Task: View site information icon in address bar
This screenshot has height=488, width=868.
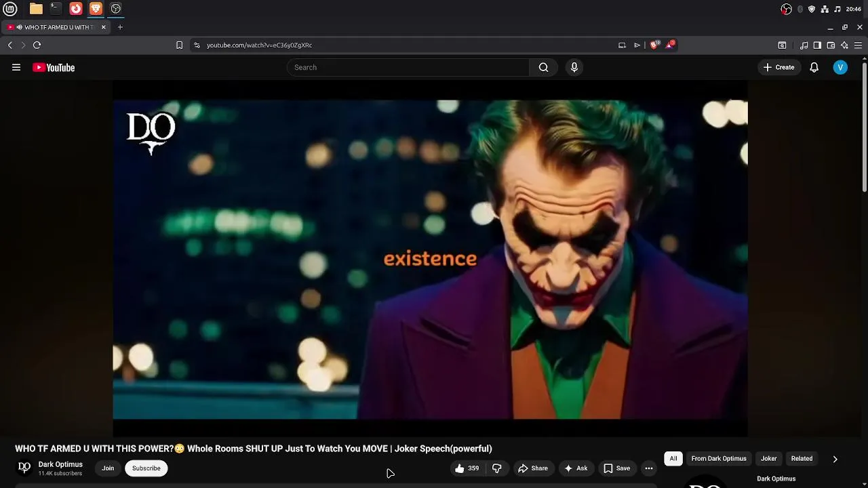Action: pos(197,45)
